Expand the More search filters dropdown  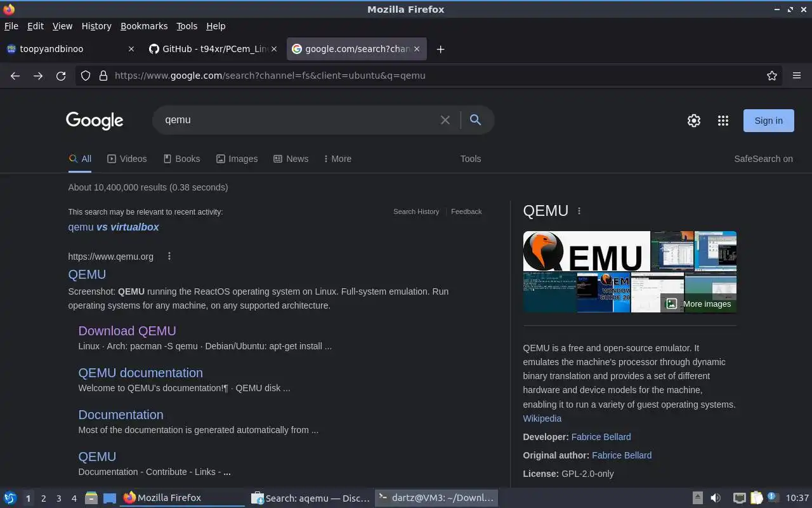[x=337, y=159]
